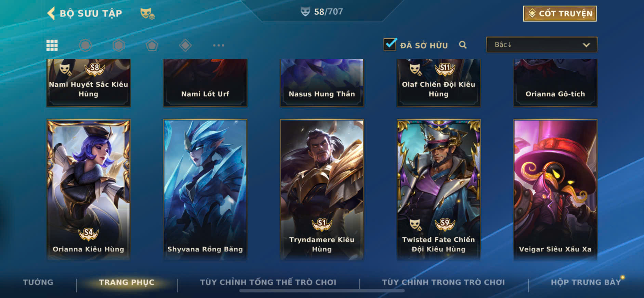This screenshot has width=644, height=298.
Task: Filter by the pentagon rarity tier icon
Action: click(x=152, y=45)
